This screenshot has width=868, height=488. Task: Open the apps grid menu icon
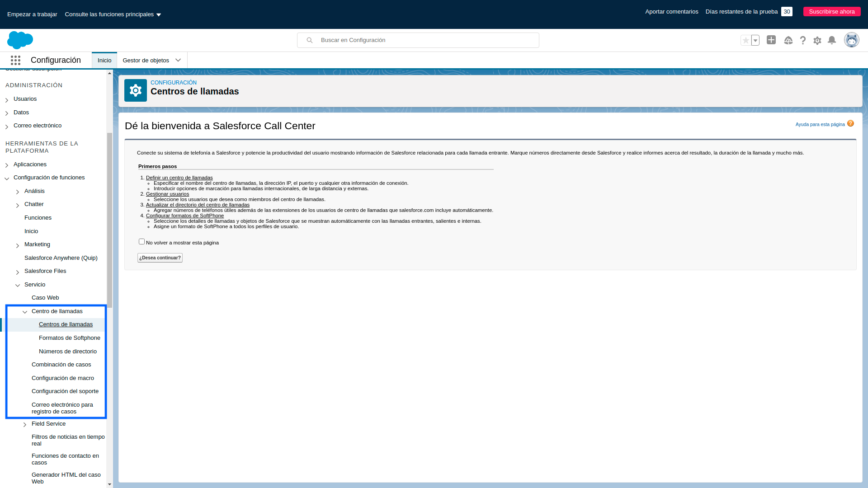[x=15, y=60]
